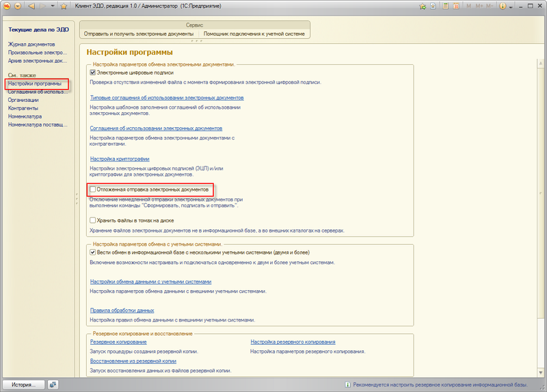Viewport: 547px width, 392px height.
Task: Open Настройка резервного копирования link
Action: click(293, 341)
